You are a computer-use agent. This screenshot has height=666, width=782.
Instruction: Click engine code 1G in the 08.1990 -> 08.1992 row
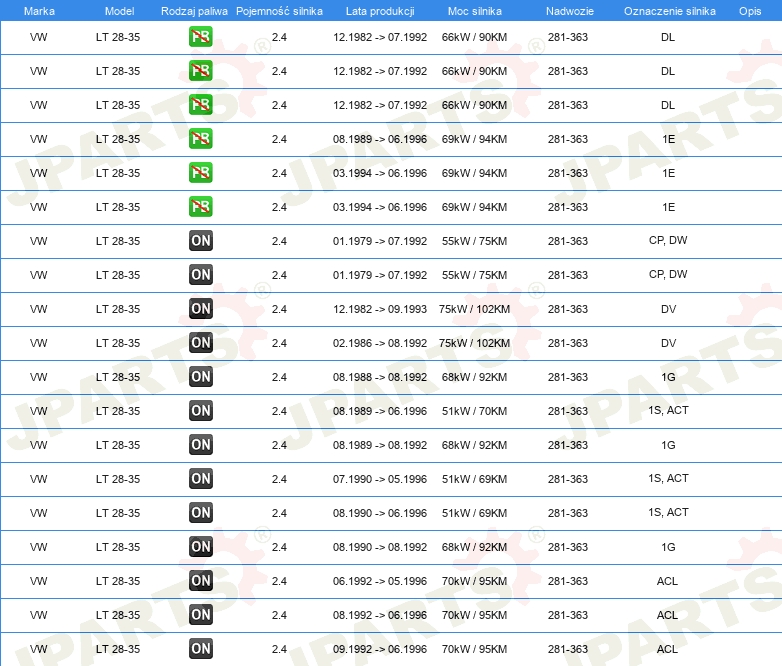668,547
